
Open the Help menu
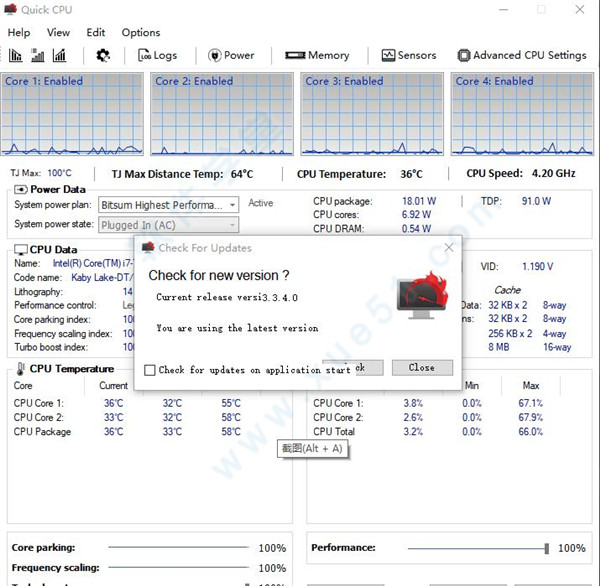click(x=19, y=32)
